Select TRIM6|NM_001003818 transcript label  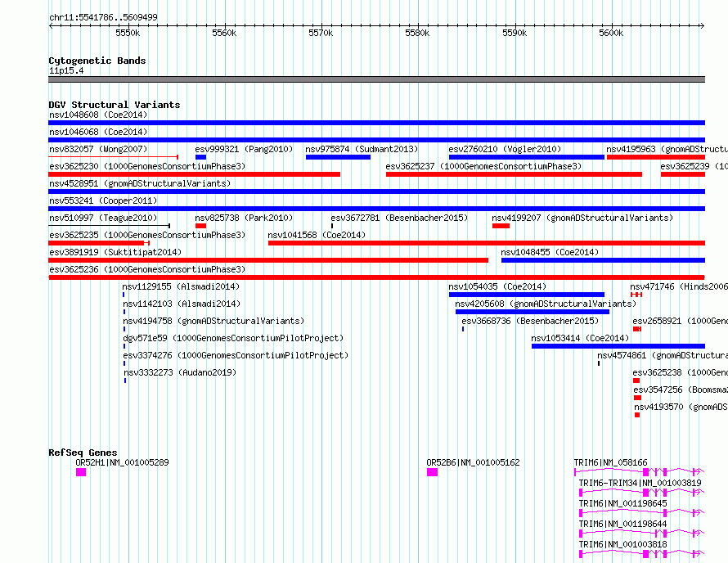tap(623, 544)
